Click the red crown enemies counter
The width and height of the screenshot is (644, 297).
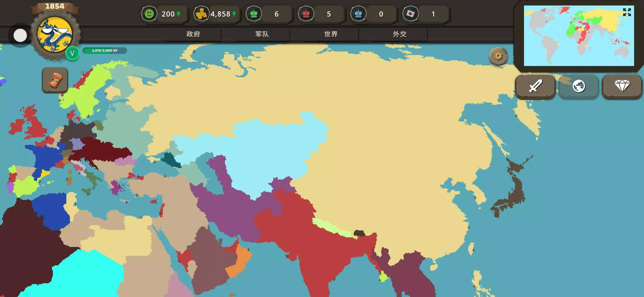tap(306, 14)
